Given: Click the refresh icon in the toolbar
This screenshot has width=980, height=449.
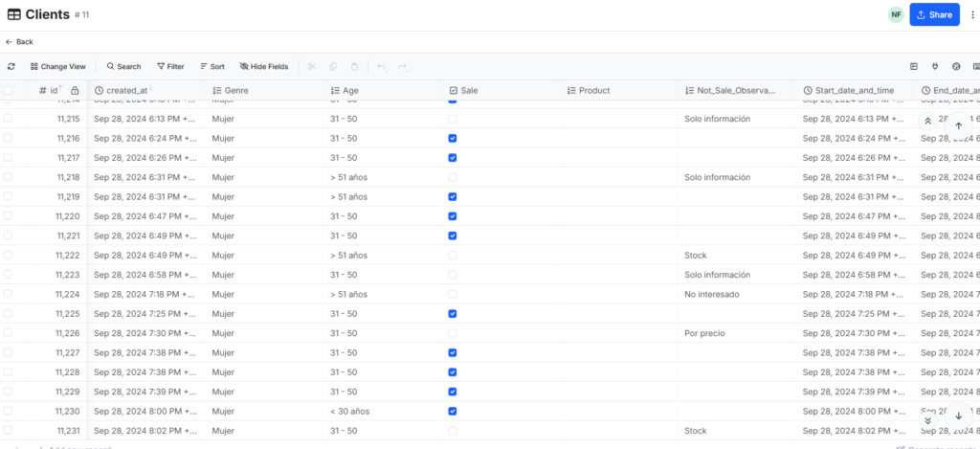Looking at the screenshot, I should (x=11, y=67).
